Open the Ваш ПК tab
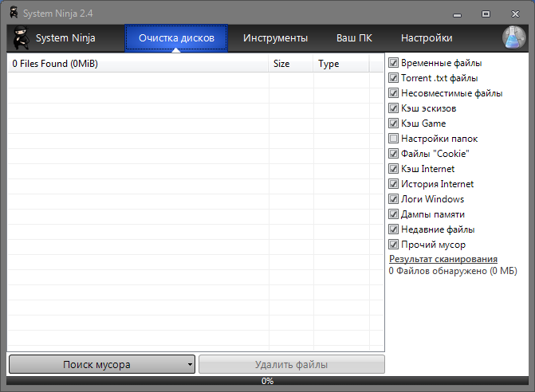Screen dimensions: 535x392 tap(354, 38)
